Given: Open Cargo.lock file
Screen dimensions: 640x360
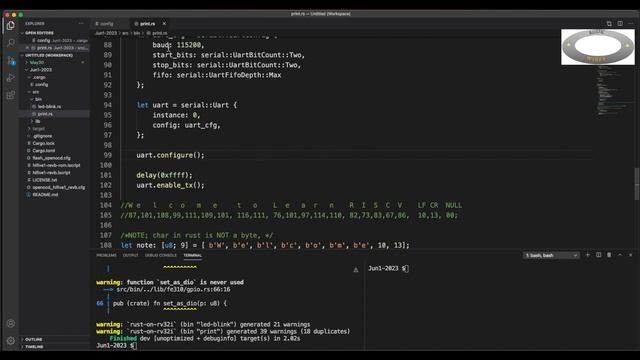Looking at the screenshot, I should click(43, 143).
